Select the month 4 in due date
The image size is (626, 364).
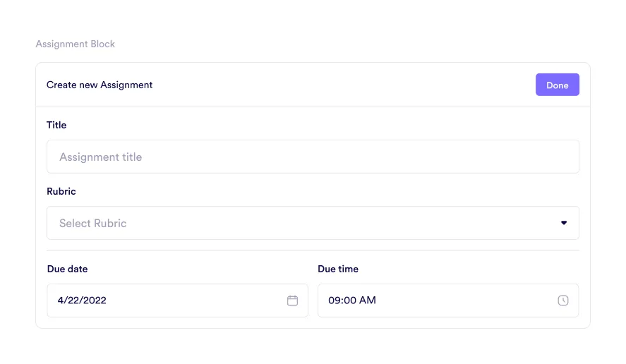point(61,301)
